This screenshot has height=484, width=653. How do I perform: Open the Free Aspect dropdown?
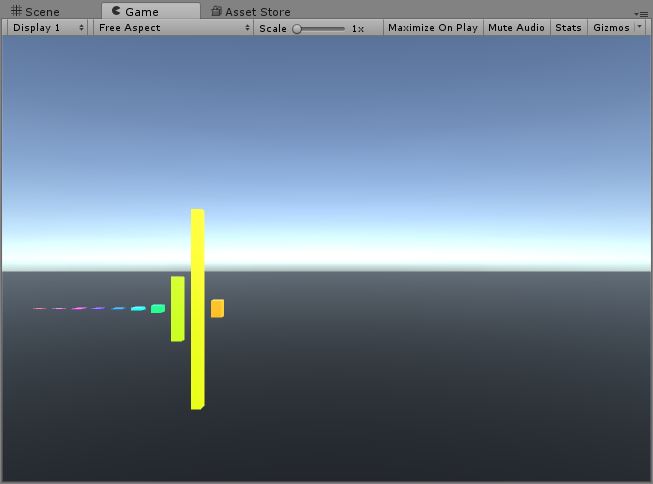[173, 28]
